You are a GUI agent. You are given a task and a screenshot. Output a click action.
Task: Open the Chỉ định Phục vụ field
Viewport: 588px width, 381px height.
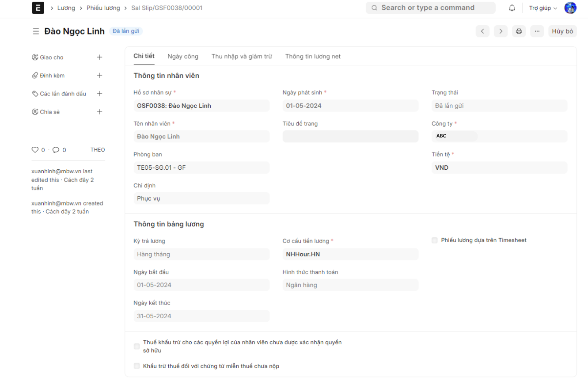(x=201, y=198)
